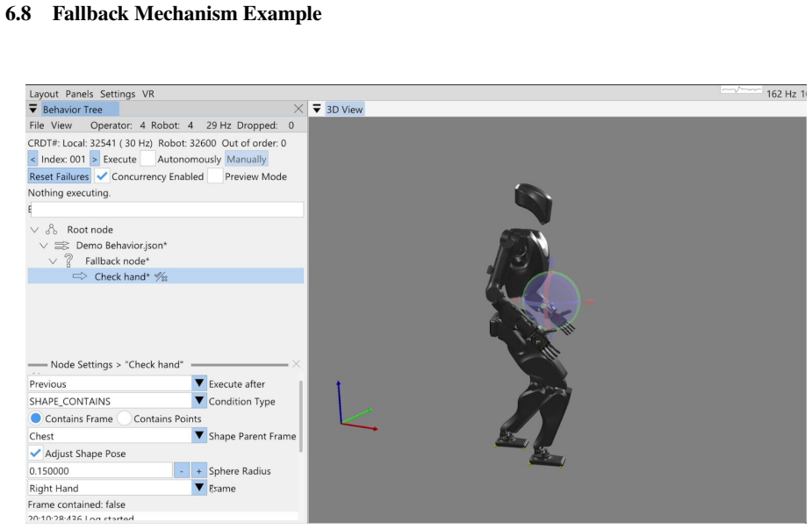Image resolution: width=812 pixels, height=529 pixels.
Task: Click the Reset Failures button
Action: point(59,176)
